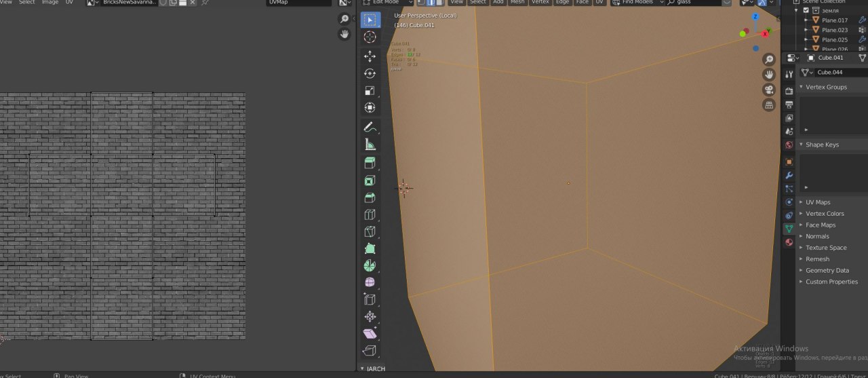Select the Annotate tool

click(x=370, y=127)
